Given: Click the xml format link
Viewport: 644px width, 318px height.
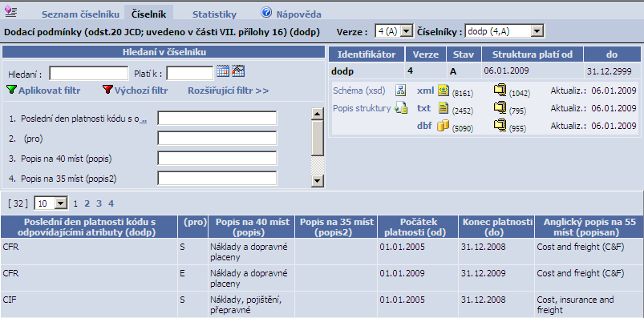Looking at the screenshot, I should (426, 91).
